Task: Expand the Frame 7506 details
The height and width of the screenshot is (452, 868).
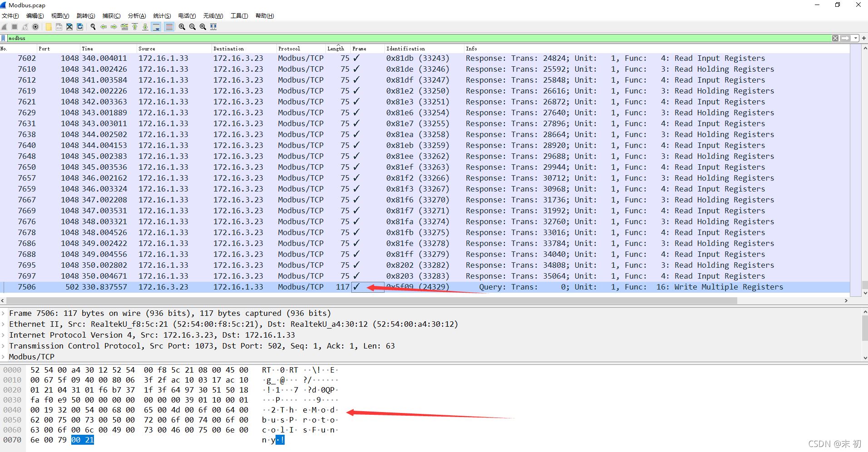Action: click(3, 313)
